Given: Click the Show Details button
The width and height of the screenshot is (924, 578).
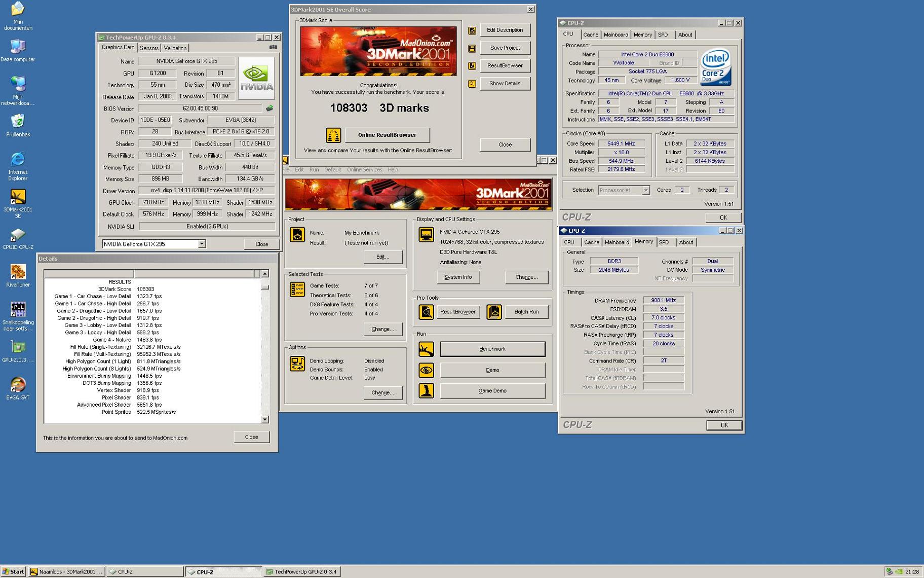Looking at the screenshot, I should point(505,84).
